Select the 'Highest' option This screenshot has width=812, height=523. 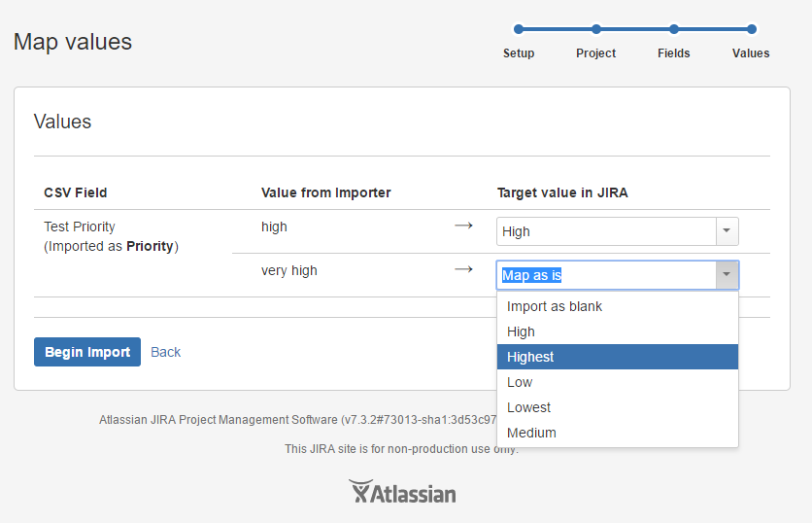click(x=618, y=357)
